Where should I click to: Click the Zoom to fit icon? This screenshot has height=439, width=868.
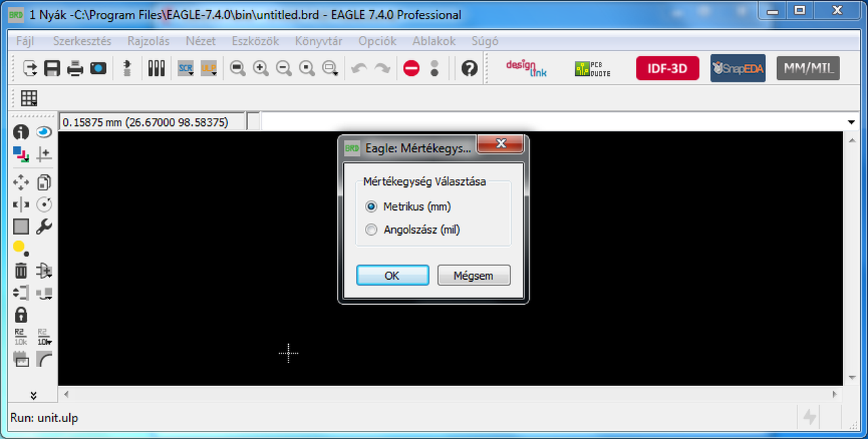[x=237, y=68]
